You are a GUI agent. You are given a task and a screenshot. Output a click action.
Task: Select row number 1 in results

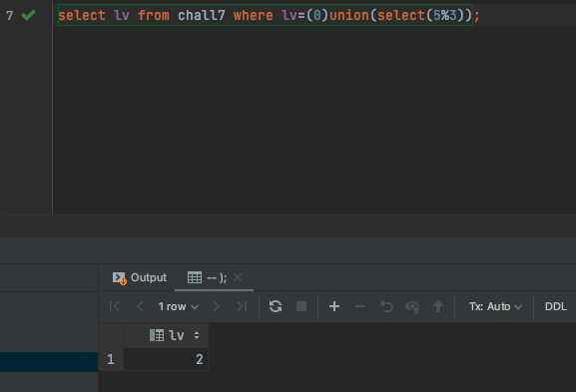[x=111, y=359]
